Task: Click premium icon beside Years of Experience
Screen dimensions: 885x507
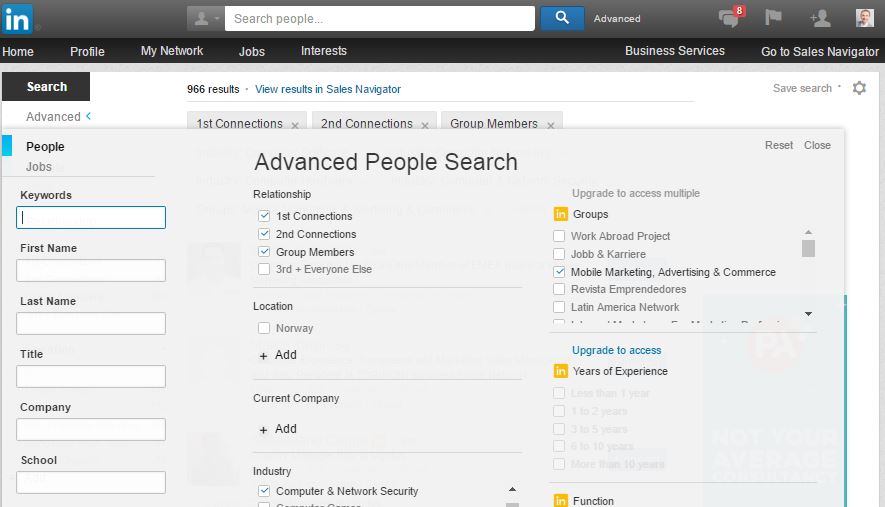Action: click(x=560, y=371)
